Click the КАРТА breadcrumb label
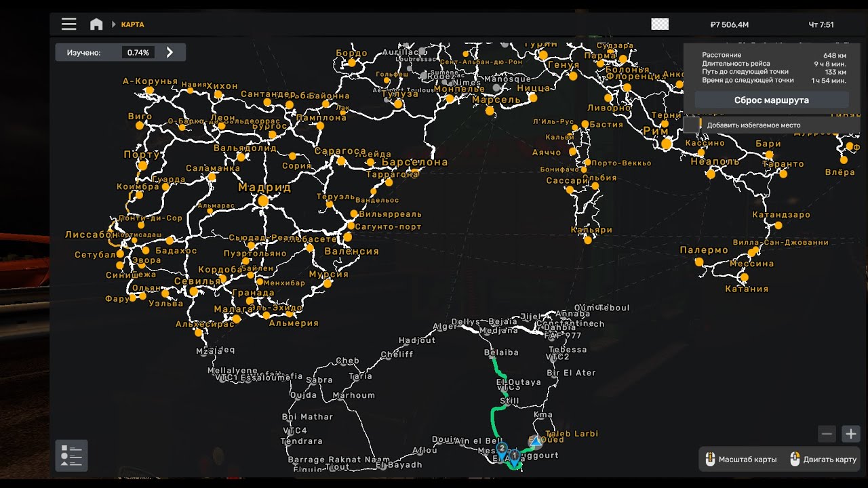This screenshot has height=488, width=868. point(132,24)
